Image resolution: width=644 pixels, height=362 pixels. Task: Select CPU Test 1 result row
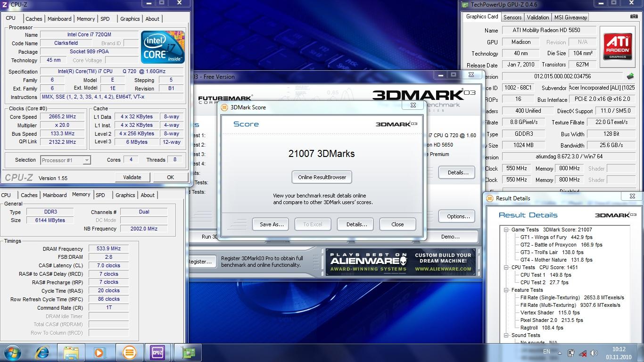546,275
